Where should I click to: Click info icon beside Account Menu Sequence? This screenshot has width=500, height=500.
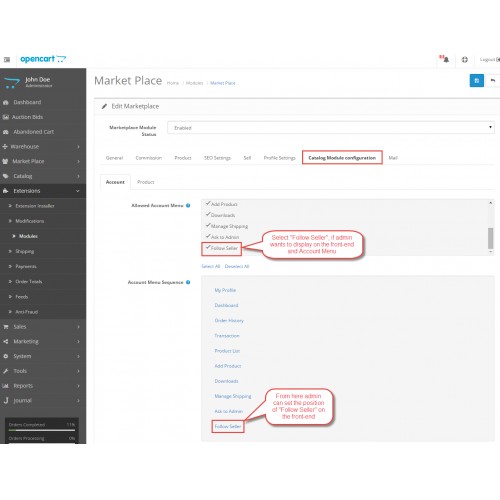pyautogui.click(x=188, y=282)
